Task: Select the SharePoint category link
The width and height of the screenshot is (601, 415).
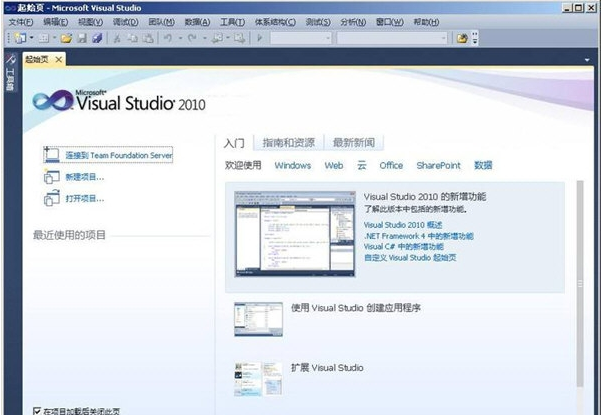Action: [438, 166]
